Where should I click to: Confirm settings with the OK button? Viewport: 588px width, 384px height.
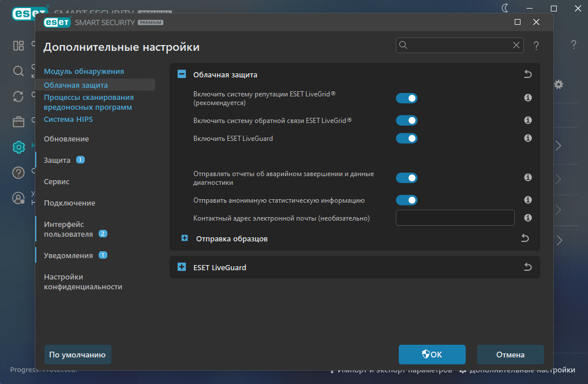point(432,355)
